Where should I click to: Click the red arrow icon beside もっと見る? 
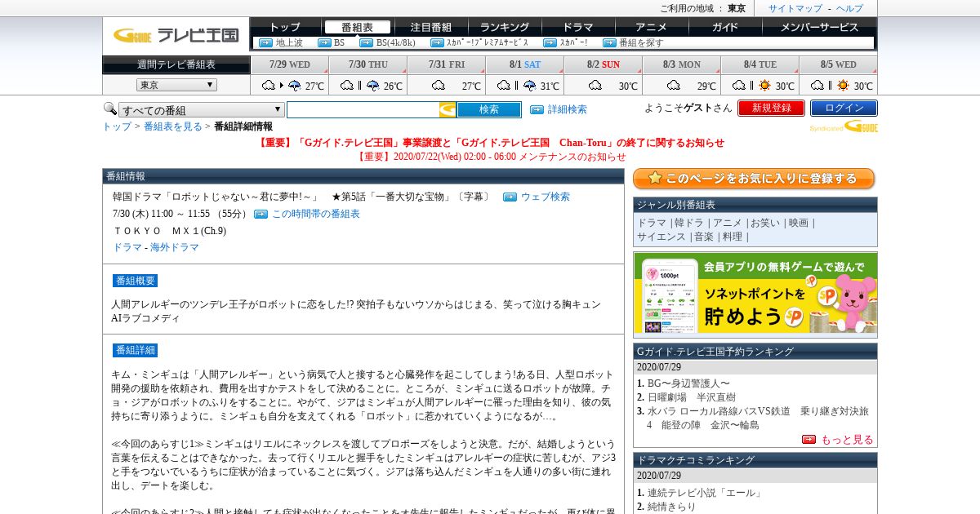click(x=808, y=439)
